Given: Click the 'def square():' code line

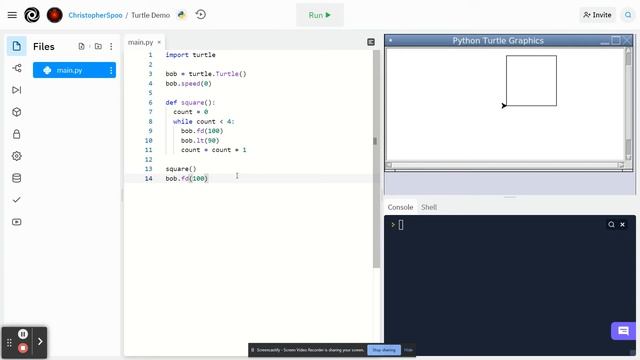Looking at the screenshot, I should click(x=190, y=102).
